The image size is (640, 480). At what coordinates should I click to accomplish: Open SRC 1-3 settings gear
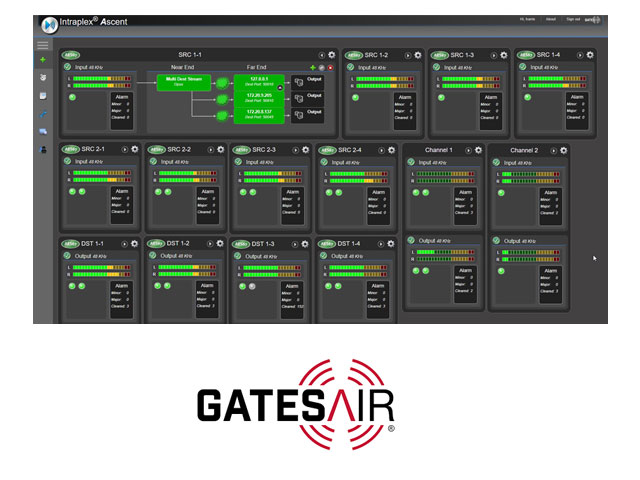coord(504,55)
